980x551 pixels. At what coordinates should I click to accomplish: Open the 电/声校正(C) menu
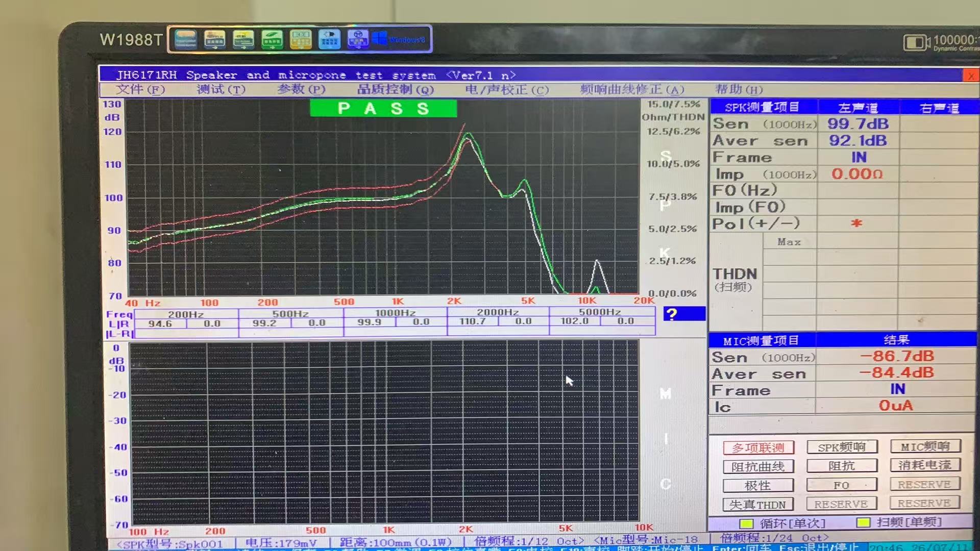(507, 90)
